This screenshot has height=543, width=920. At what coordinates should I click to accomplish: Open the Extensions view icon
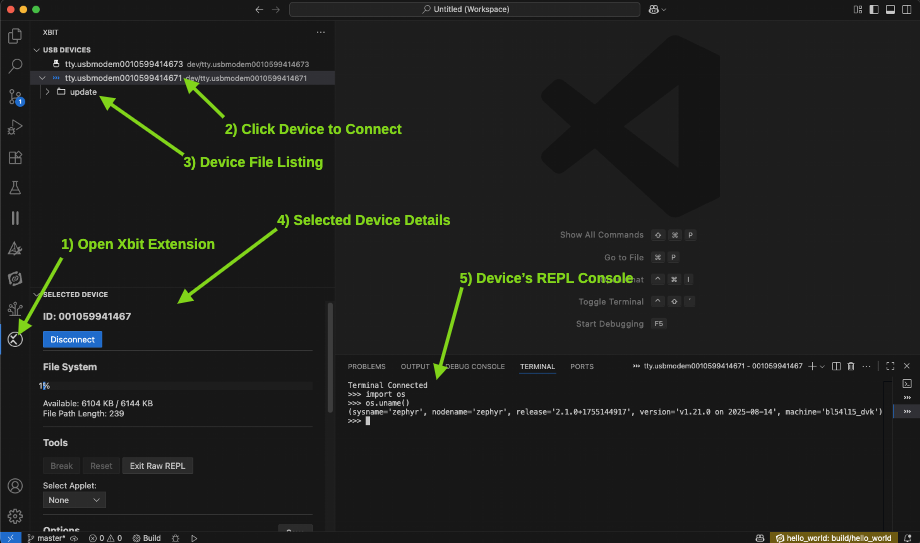tap(15, 158)
